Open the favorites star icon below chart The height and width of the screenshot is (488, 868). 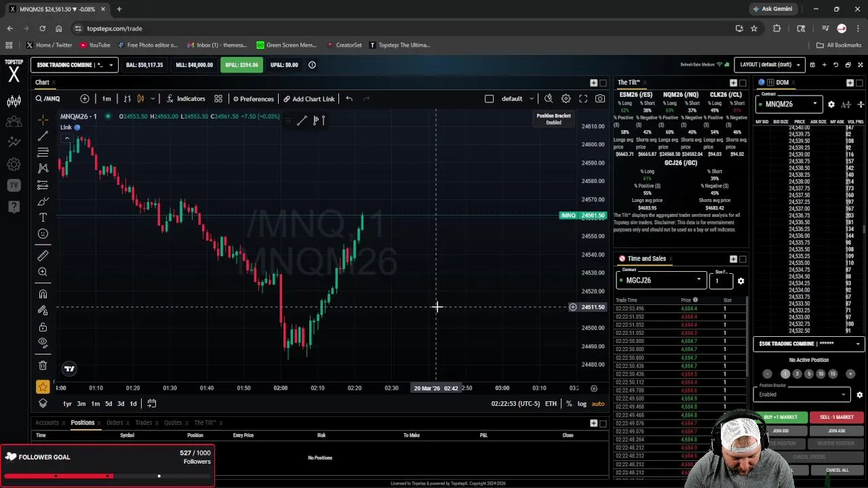[x=43, y=387]
